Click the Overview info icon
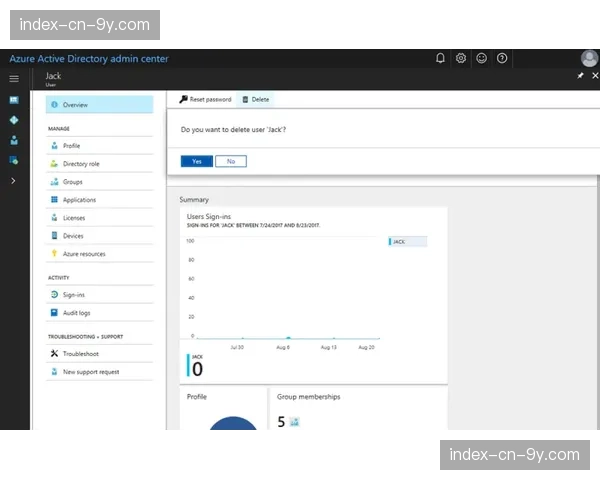Viewport: 600px width, 480px height. [54, 104]
